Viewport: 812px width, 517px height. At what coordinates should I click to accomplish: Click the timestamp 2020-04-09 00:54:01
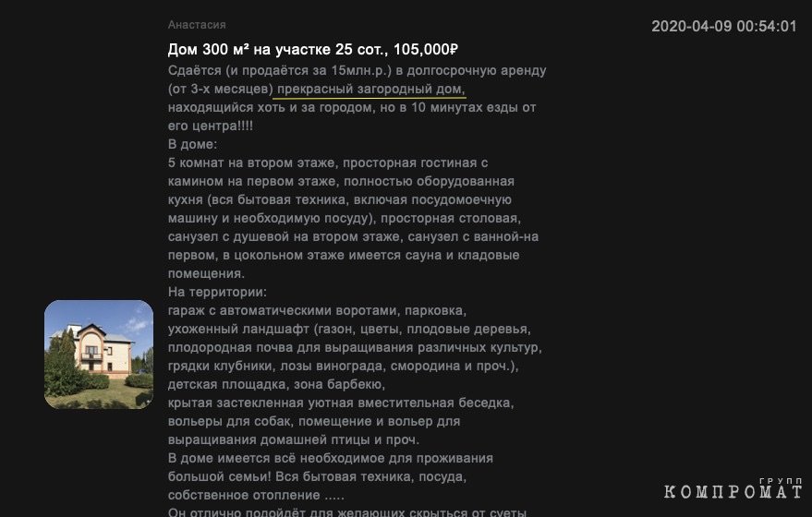coord(724,27)
